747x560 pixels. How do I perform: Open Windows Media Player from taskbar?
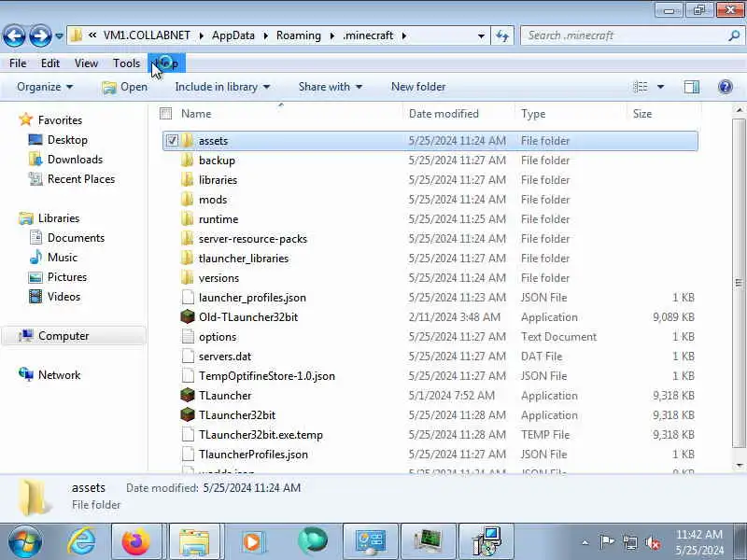(x=252, y=541)
